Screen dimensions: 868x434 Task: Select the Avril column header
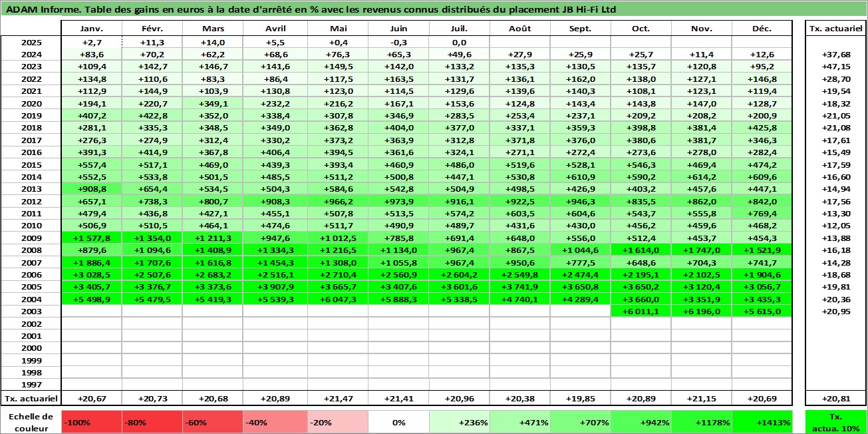pos(275,29)
